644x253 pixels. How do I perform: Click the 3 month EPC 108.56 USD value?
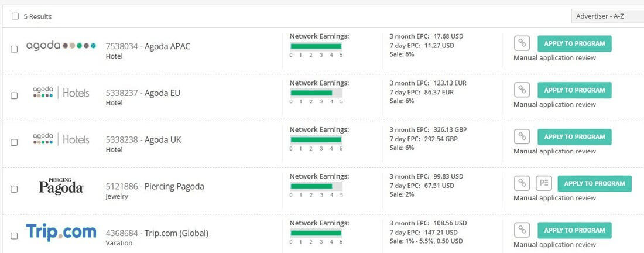tap(451, 224)
